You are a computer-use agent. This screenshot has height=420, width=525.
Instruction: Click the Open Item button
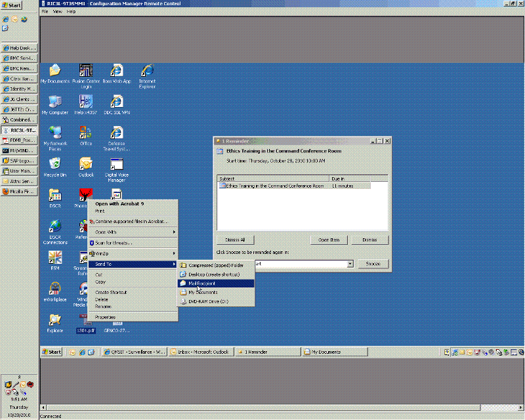point(329,240)
